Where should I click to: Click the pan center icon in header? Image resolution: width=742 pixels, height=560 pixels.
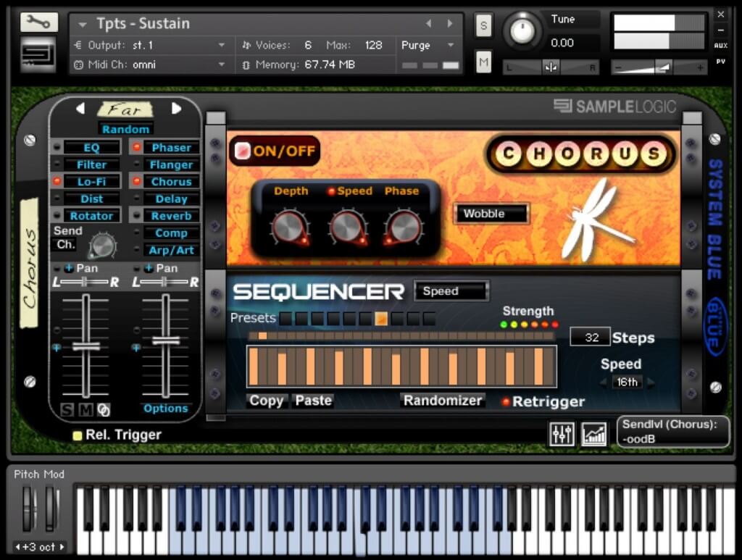pos(551,67)
